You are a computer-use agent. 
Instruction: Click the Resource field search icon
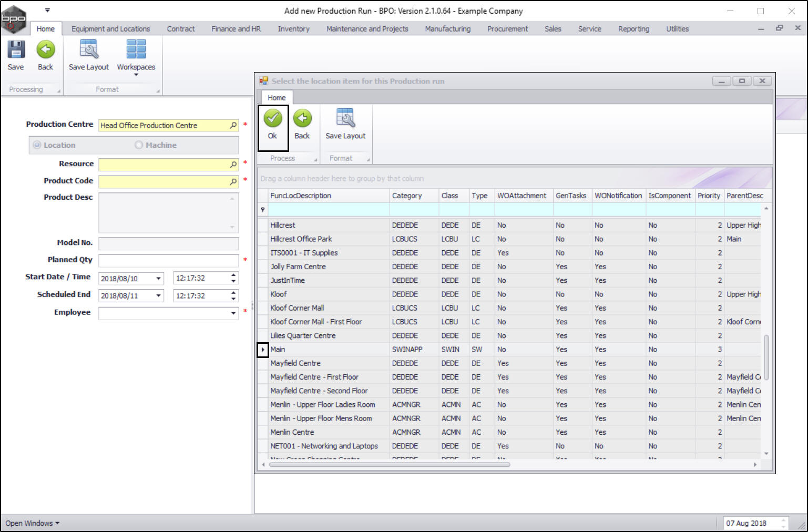[x=233, y=165]
